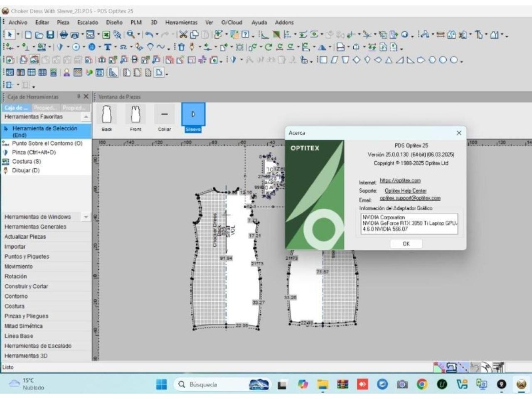Open the Pieza menu
Screen dimensions: 532x399
pos(63,22)
